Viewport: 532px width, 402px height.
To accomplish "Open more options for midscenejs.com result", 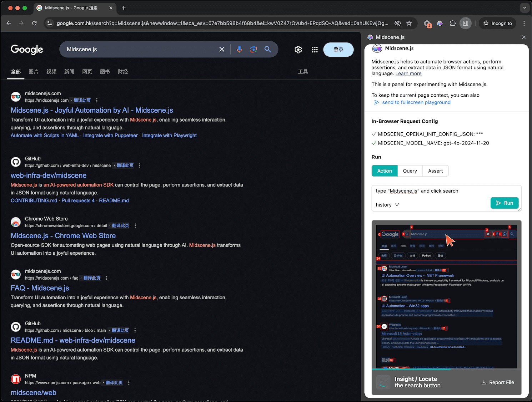I will click(97, 100).
